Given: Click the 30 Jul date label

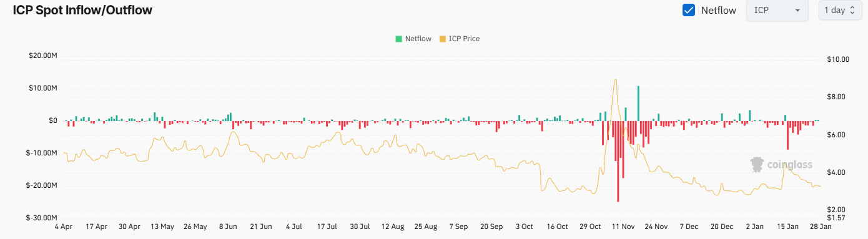Looking at the screenshot, I should click(360, 227).
